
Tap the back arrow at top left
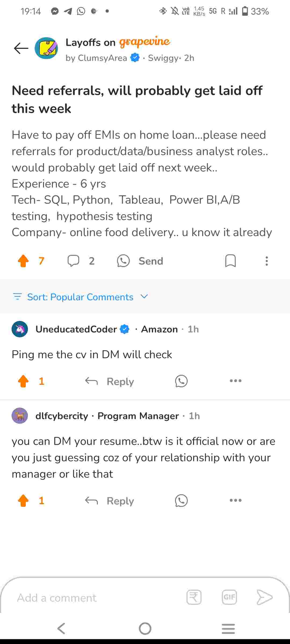(x=21, y=48)
